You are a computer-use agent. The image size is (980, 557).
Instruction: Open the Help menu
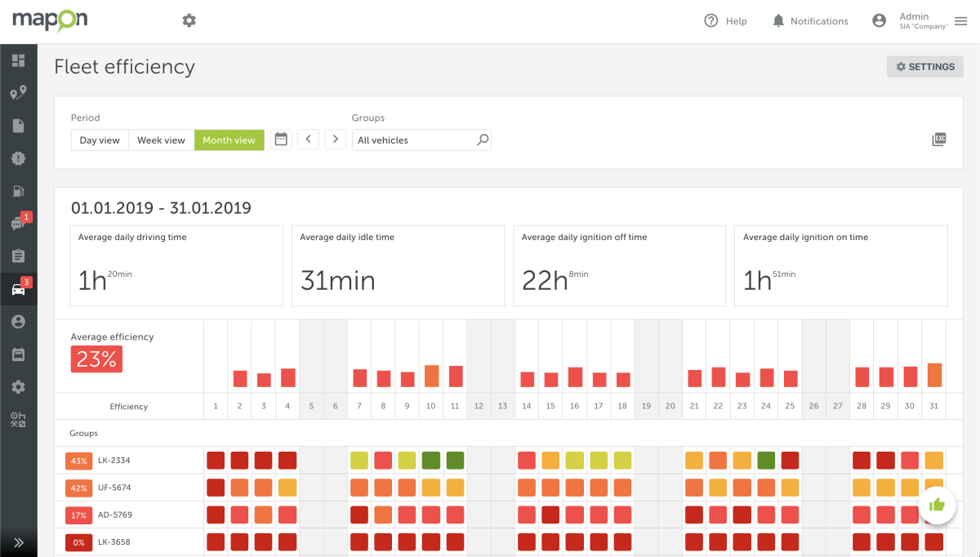point(725,20)
